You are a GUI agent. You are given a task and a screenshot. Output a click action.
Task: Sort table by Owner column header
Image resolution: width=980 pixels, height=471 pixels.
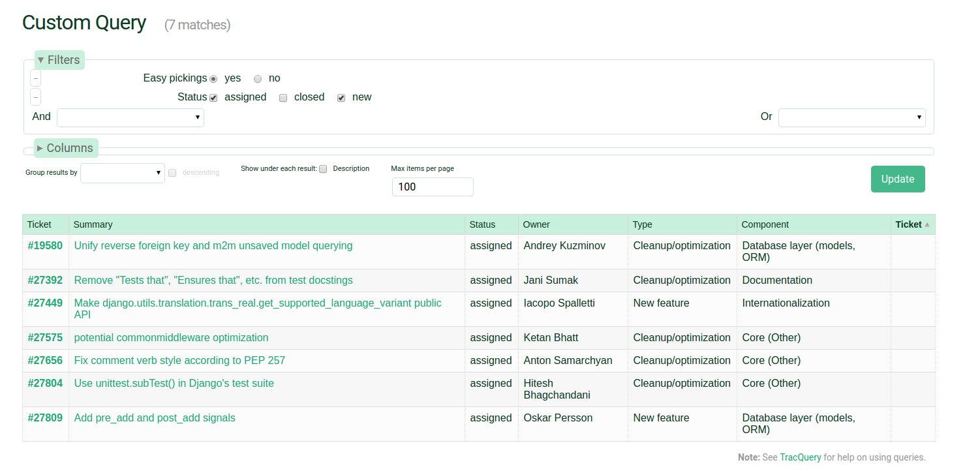(x=536, y=224)
